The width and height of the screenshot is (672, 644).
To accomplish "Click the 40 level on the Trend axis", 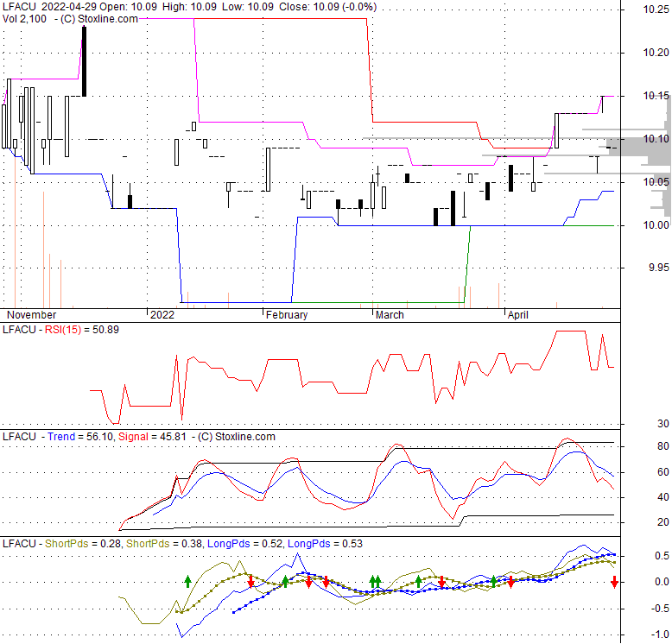I will pos(663,497).
